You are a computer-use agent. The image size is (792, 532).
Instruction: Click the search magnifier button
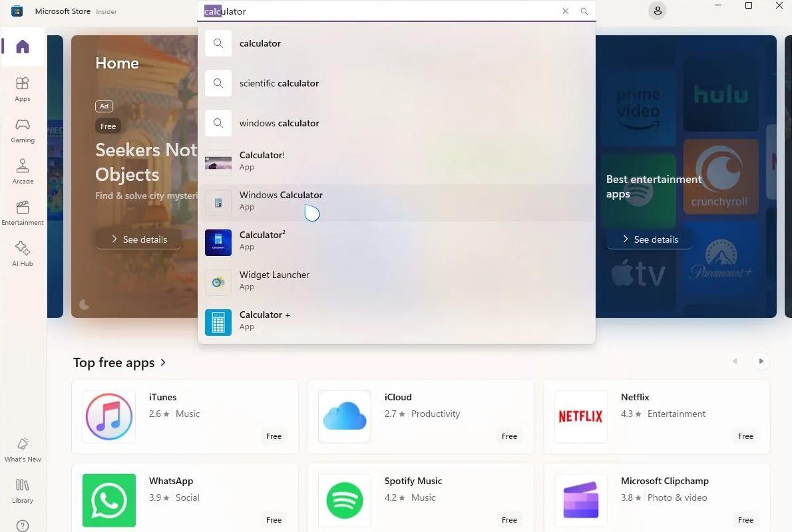click(584, 11)
